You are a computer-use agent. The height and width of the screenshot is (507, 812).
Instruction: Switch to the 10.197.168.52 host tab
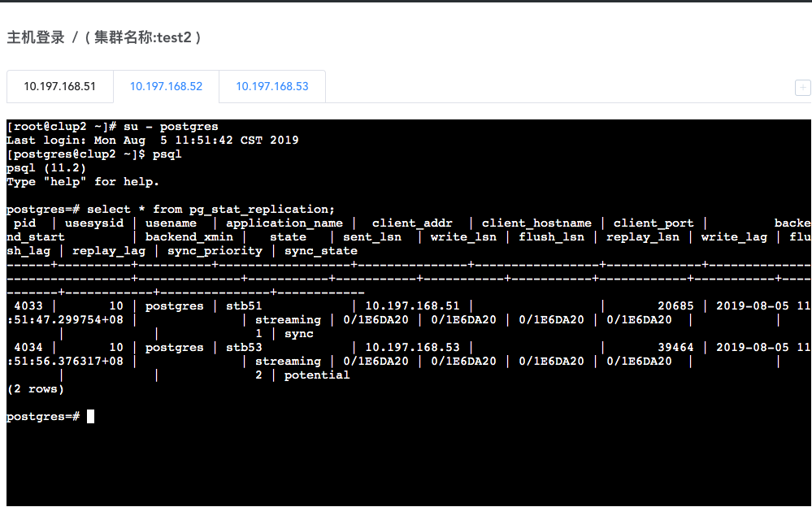[166, 86]
